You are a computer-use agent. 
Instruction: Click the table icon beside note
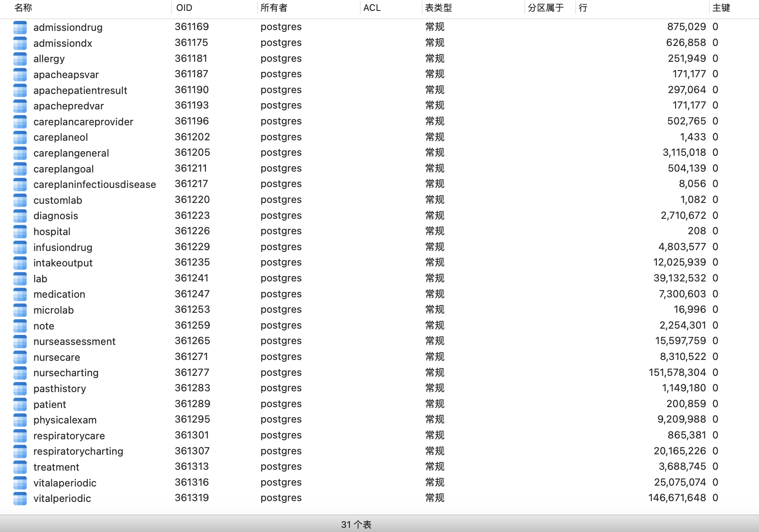(x=20, y=326)
